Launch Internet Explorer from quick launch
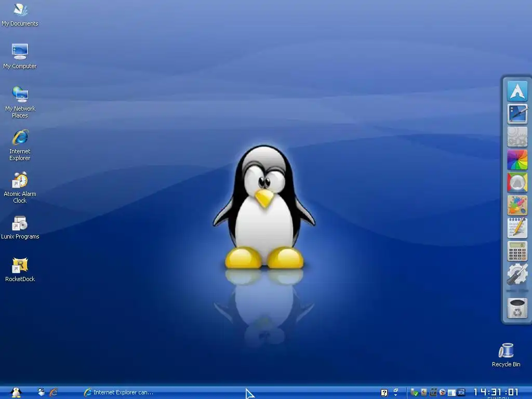This screenshot has height=399, width=532. coord(54,392)
